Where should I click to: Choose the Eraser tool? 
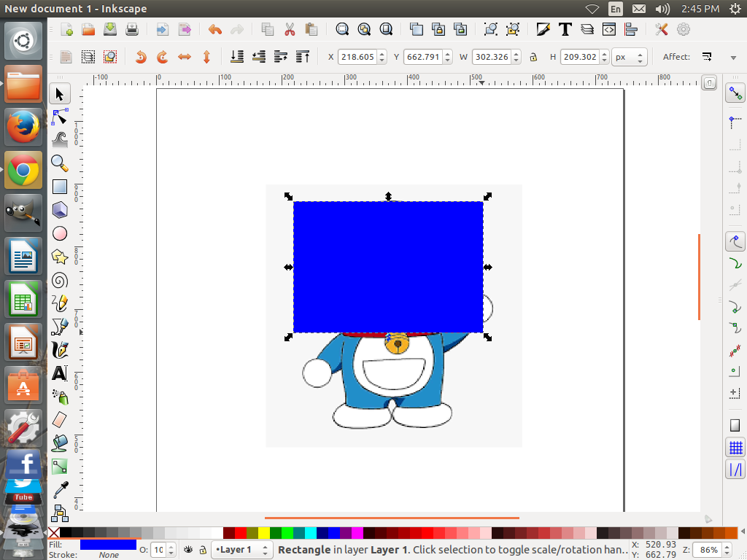pos(60,420)
